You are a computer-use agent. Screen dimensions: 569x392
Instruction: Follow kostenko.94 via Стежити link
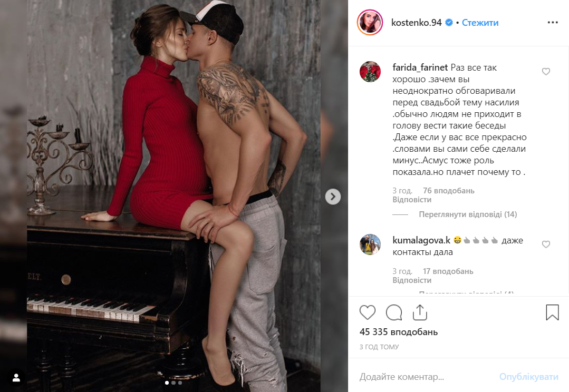[x=480, y=23]
